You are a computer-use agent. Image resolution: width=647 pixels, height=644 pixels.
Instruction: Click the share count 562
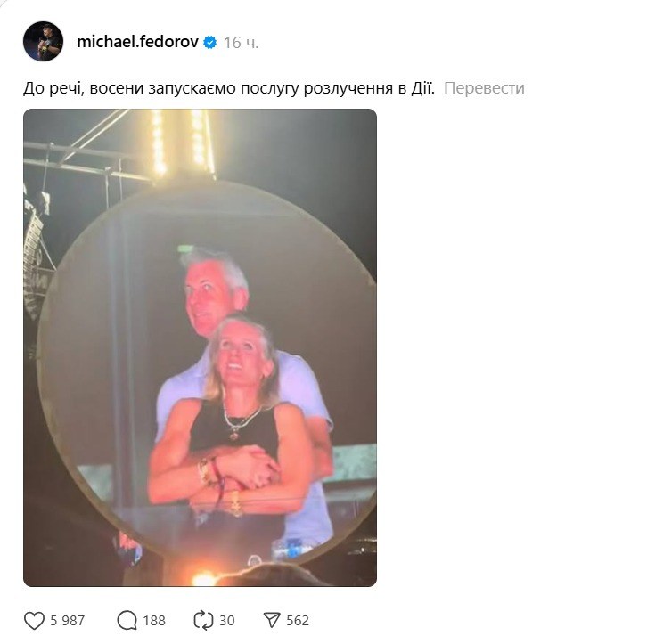[x=297, y=621]
